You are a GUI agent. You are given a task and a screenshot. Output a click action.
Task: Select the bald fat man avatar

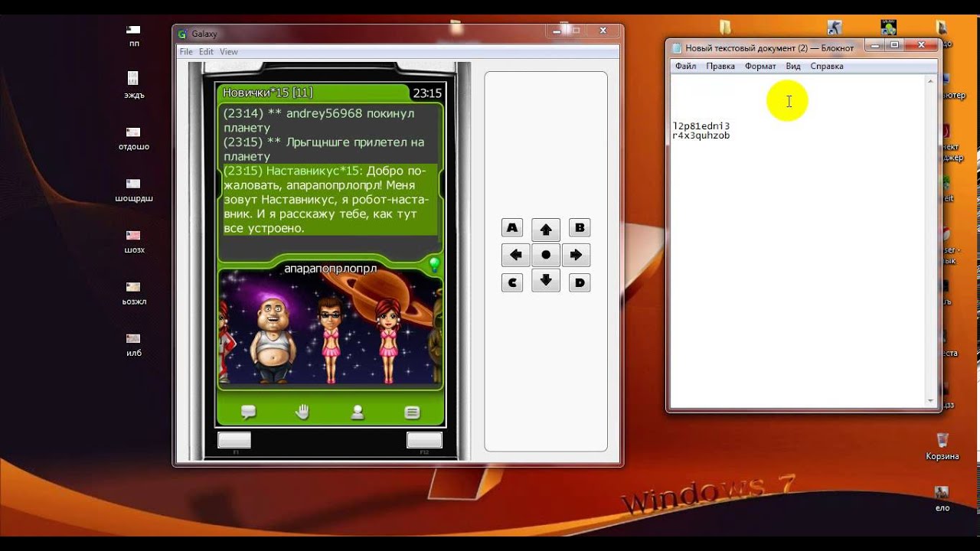(275, 338)
